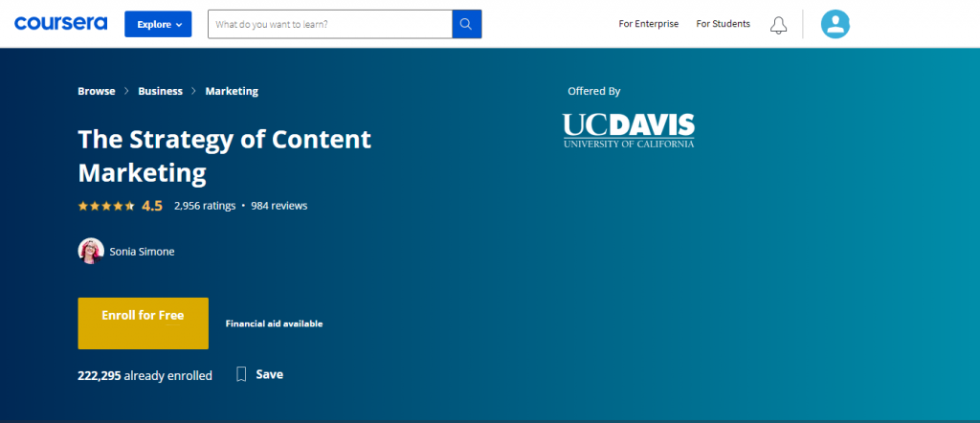Click the Save label
Viewport: 980px width, 423px height.
(x=269, y=374)
